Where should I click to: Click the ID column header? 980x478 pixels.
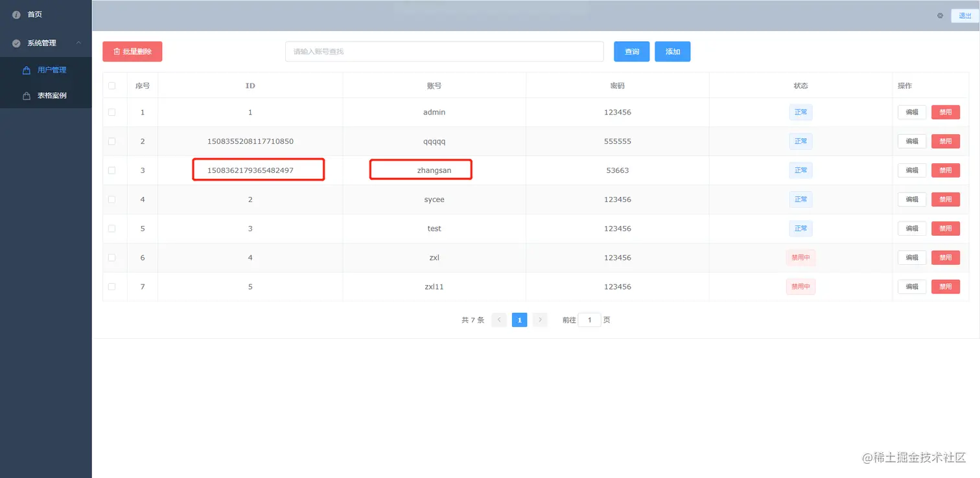(250, 85)
